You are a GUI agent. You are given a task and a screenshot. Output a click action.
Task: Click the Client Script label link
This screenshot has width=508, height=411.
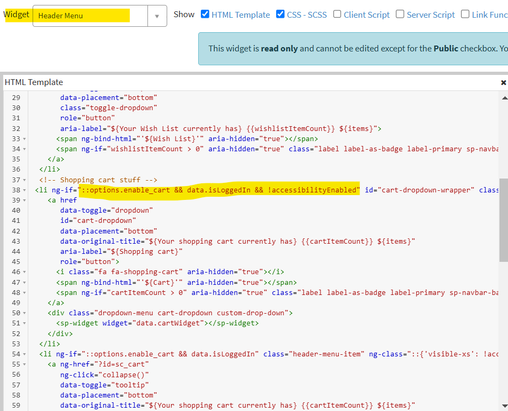[x=366, y=15]
